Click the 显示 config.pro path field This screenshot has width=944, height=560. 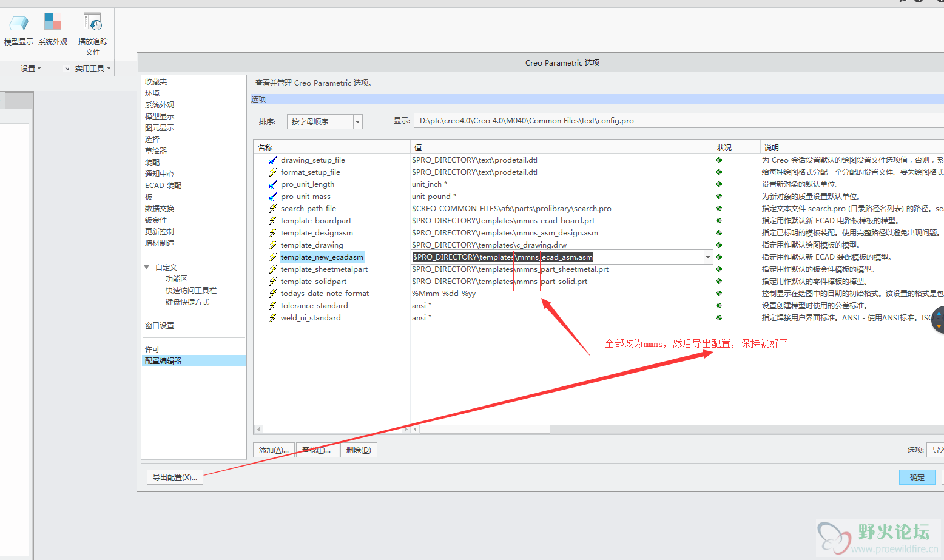678,121
